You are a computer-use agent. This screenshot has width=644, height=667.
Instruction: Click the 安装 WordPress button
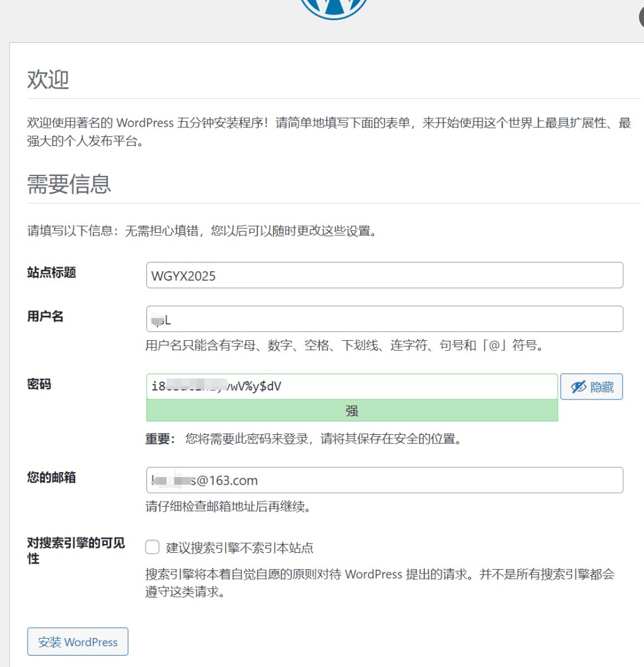tap(78, 642)
